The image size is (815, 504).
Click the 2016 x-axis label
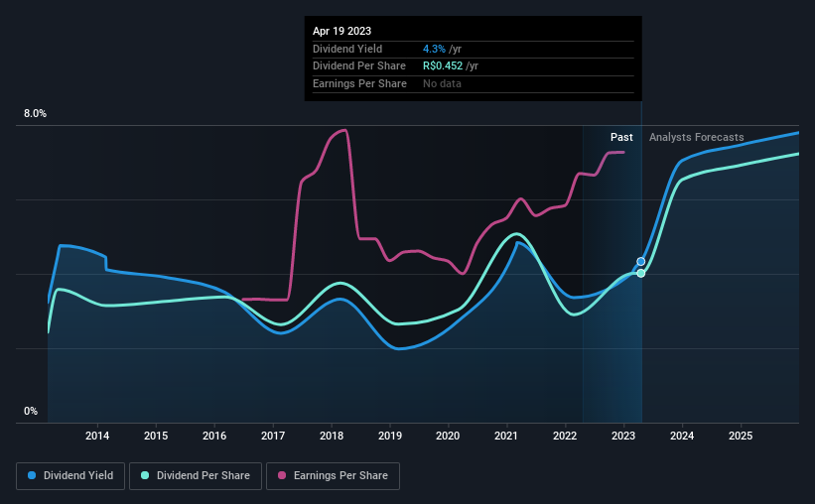pyautogui.click(x=214, y=436)
